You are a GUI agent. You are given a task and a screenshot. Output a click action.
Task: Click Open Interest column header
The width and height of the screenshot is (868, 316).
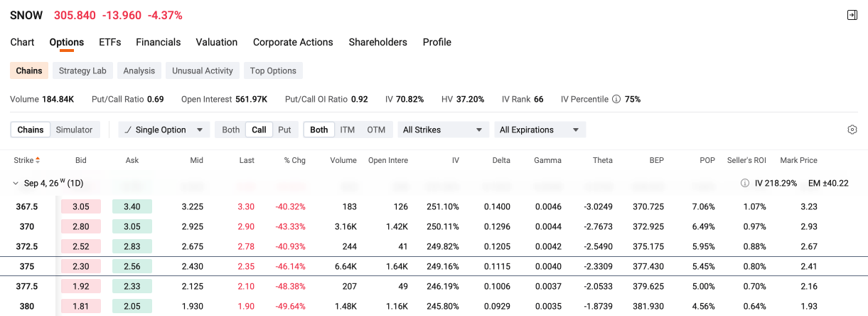click(388, 160)
